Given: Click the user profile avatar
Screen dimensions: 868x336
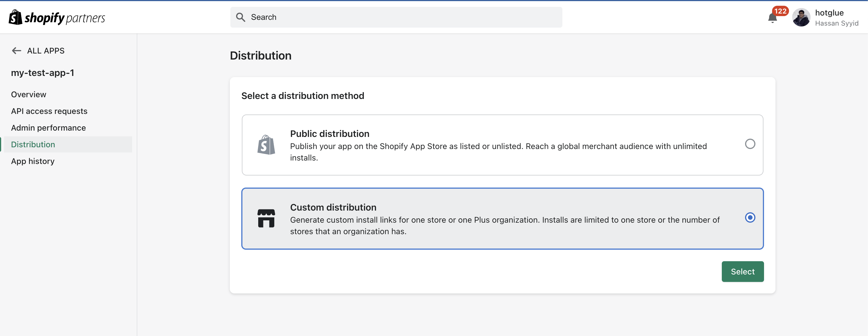Looking at the screenshot, I should point(801,18).
